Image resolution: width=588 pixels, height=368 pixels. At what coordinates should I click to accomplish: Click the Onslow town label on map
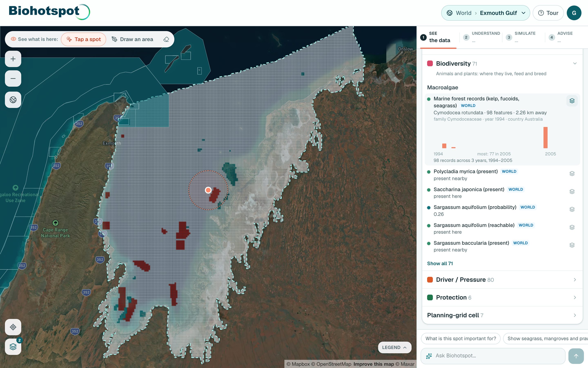pyautogui.click(x=405, y=49)
